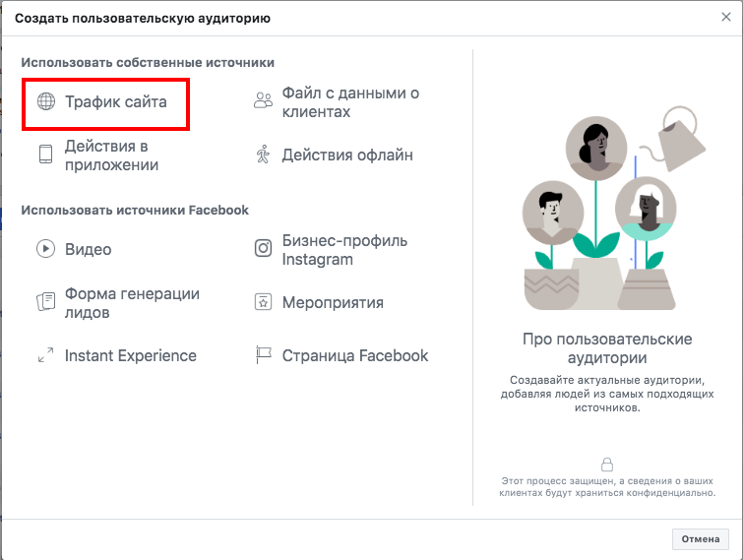Select Instant Experience option
743x560 pixels.
click(130, 355)
